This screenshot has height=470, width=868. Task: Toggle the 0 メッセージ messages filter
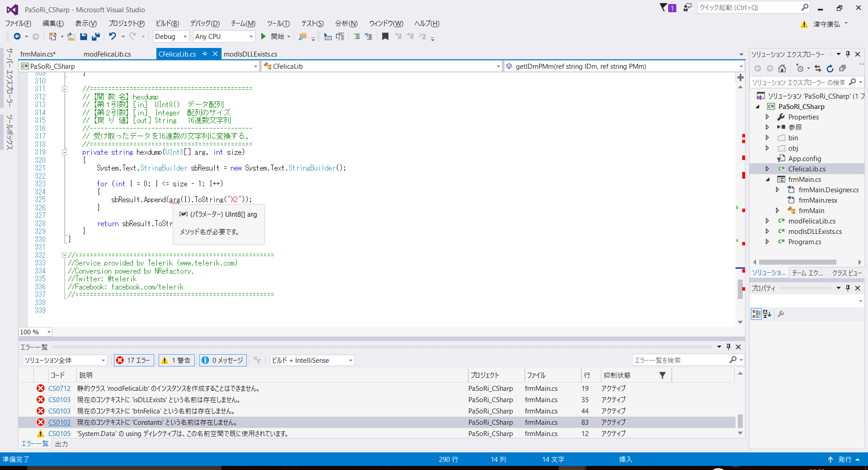point(222,360)
